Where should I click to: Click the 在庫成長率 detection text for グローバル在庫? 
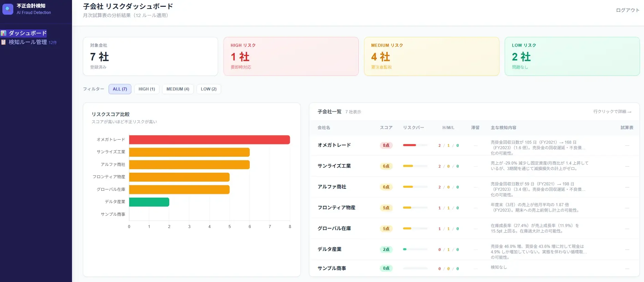click(x=535, y=228)
